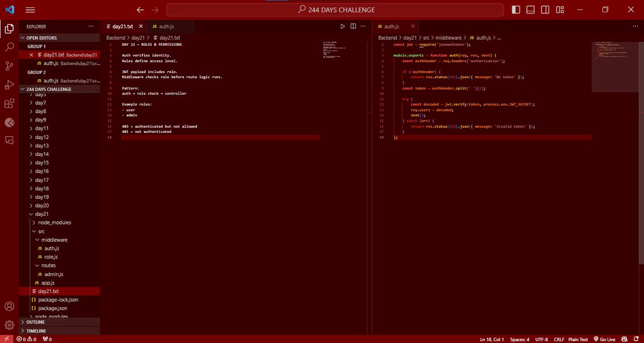Change end of line sequence CRLF
This screenshot has width=644, height=343.
tap(559, 339)
